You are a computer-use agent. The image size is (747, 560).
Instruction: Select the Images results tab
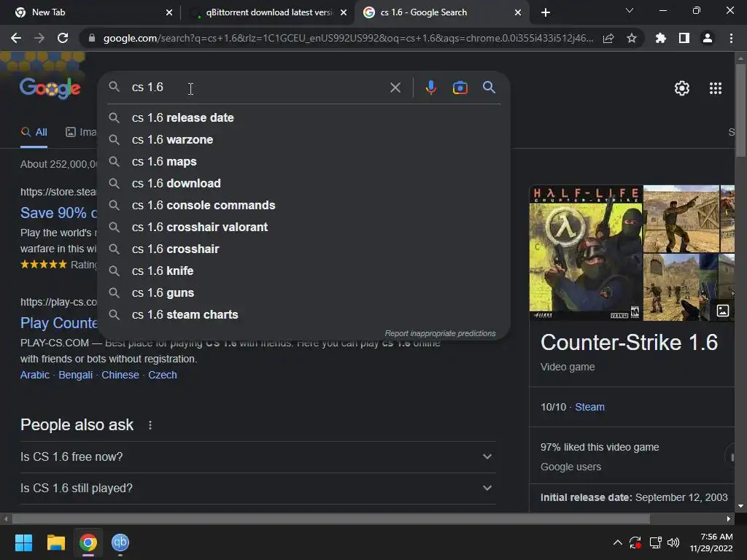pos(81,133)
